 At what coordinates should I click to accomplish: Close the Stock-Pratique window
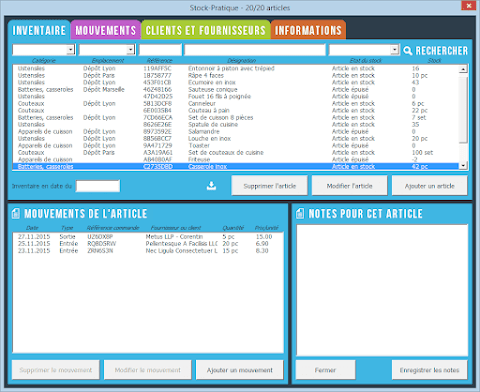469,5
